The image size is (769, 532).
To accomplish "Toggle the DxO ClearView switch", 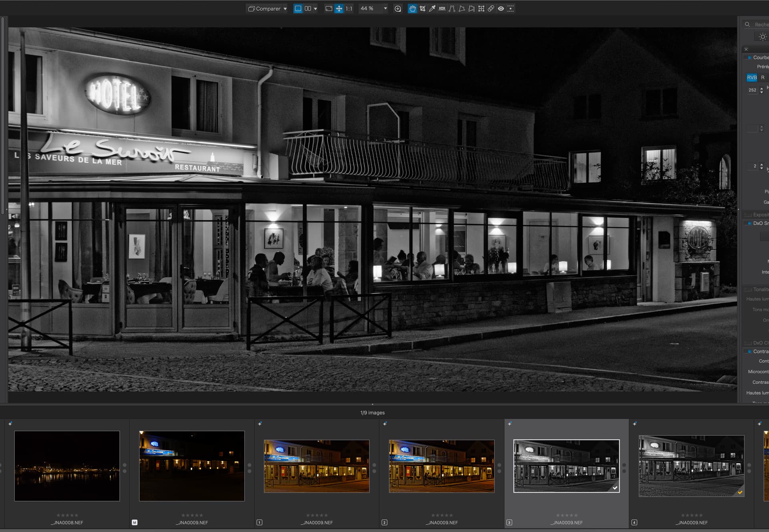I will 748,343.
